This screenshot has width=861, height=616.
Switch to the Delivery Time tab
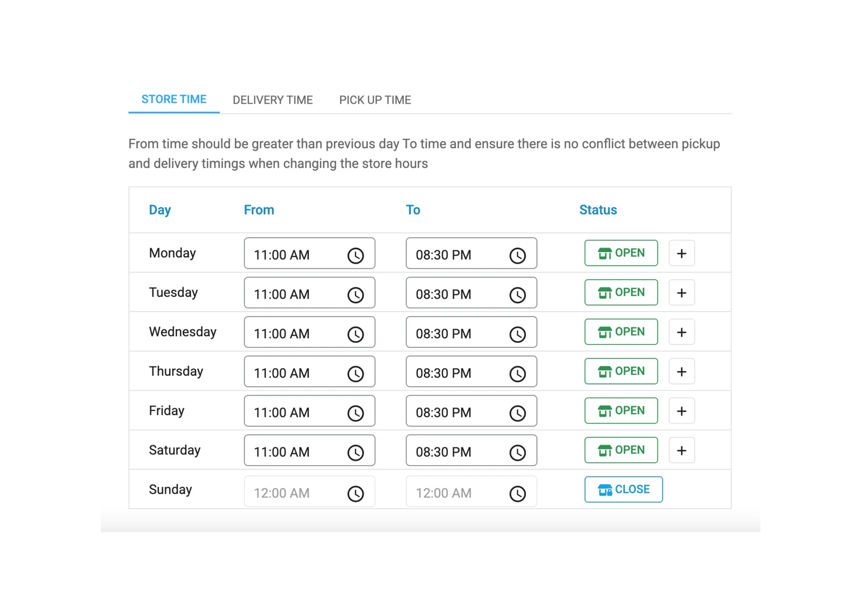coord(272,100)
